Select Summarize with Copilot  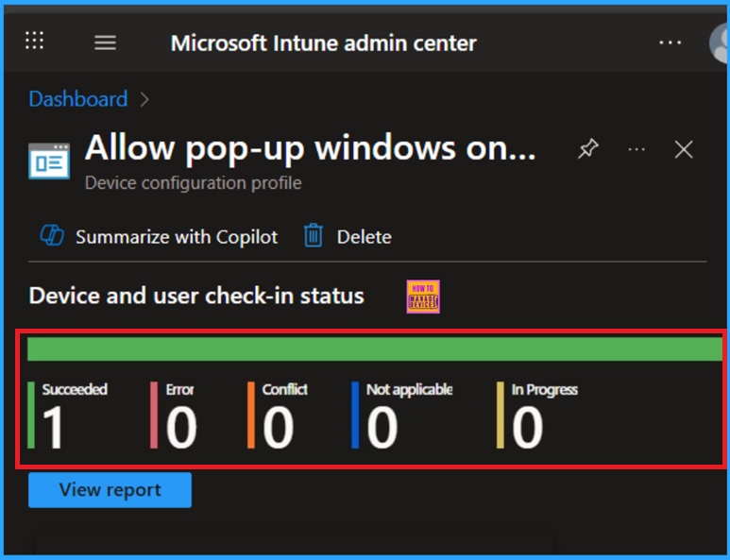[159, 237]
